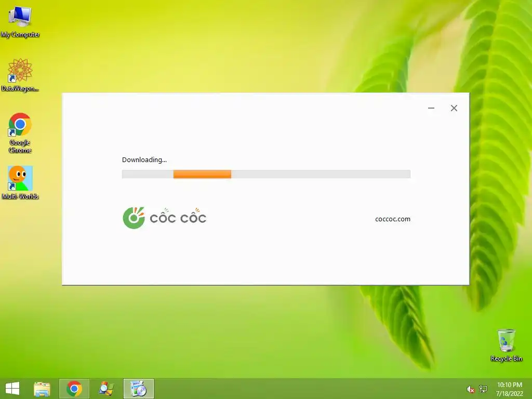Select the Recycle Bin icon
The height and width of the screenshot is (399, 532).
[506, 345]
